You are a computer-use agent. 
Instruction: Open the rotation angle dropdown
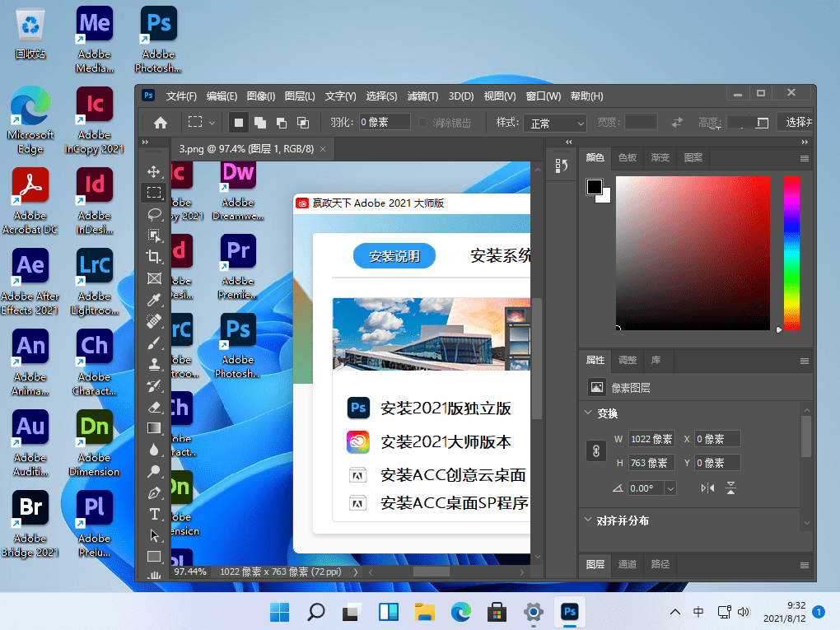670,488
